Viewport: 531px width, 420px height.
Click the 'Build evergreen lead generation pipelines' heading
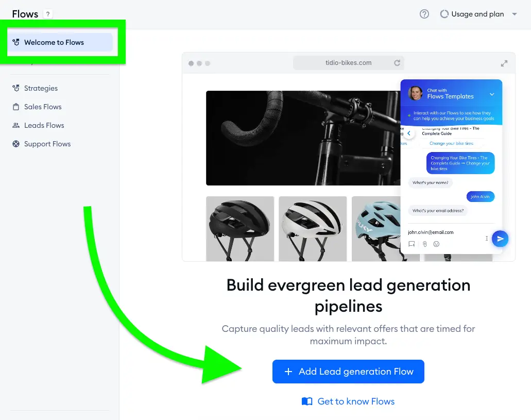point(349,296)
